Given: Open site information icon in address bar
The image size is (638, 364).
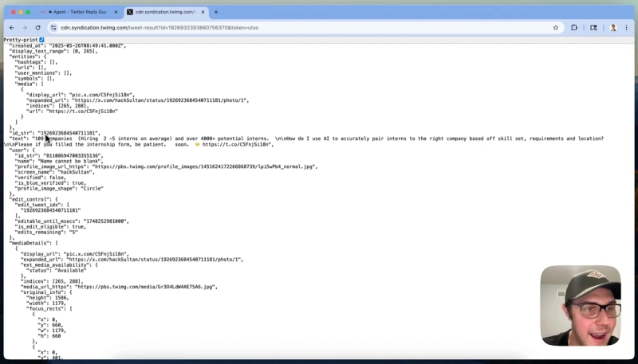Looking at the screenshot, I should [x=53, y=28].
